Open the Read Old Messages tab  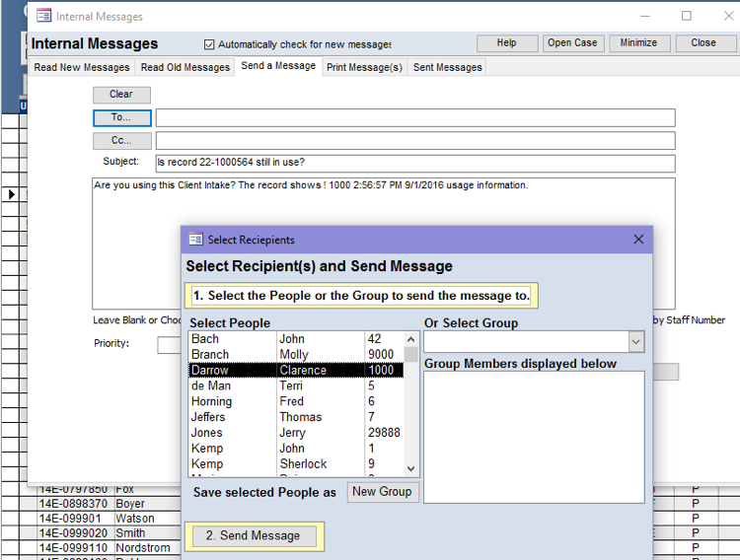click(185, 68)
